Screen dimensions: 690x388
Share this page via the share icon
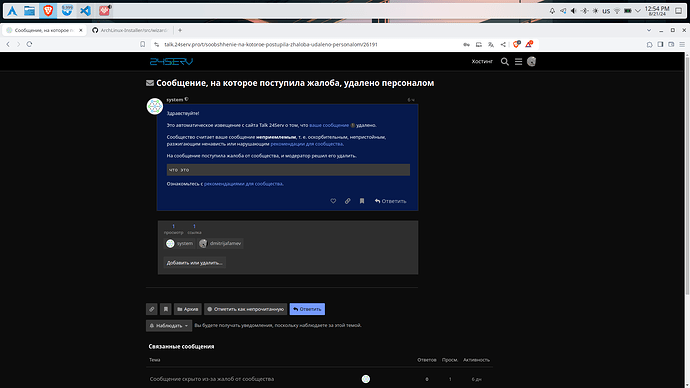click(x=503, y=44)
